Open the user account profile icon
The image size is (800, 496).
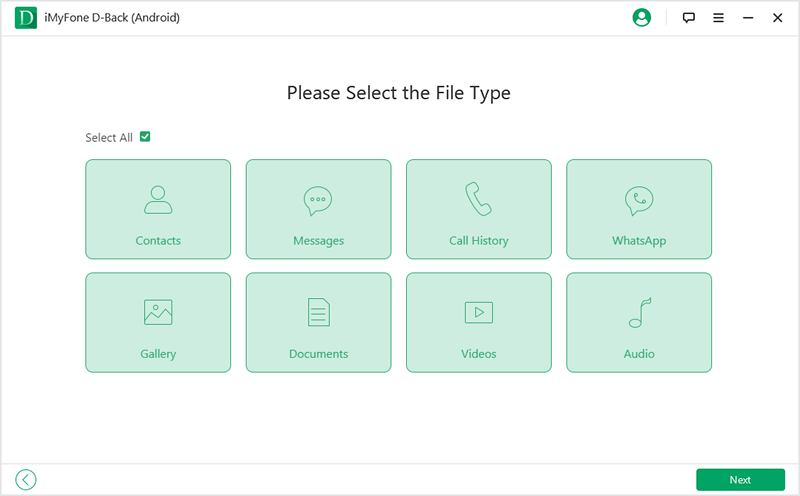[642, 18]
